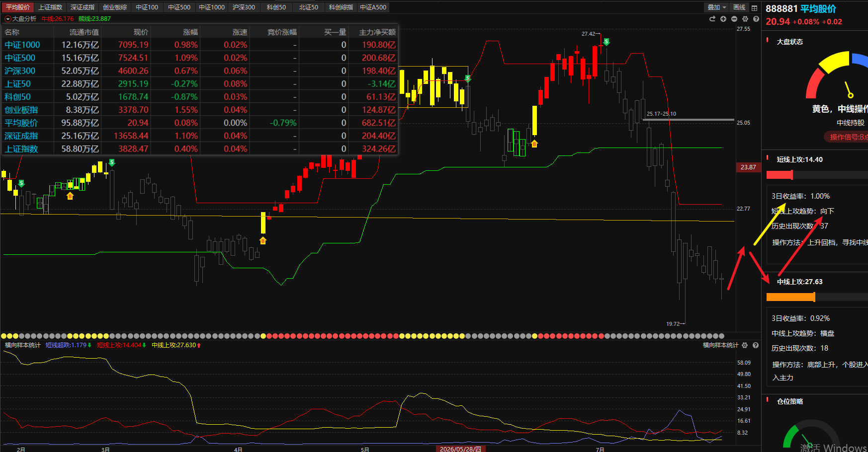Click the 短线超跌:1.179 indicator value

pyautogui.click(x=67, y=345)
